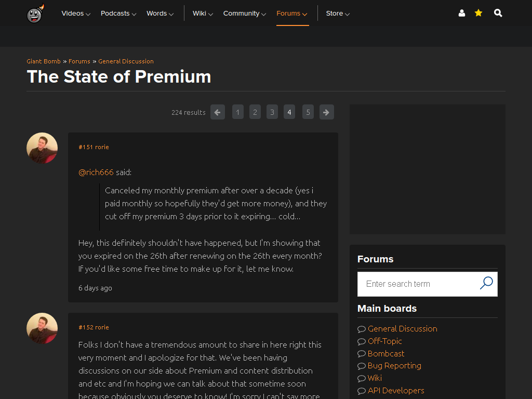This screenshot has height=399, width=532.
Task: Open post #152 rorie link
Action: pos(94,327)
